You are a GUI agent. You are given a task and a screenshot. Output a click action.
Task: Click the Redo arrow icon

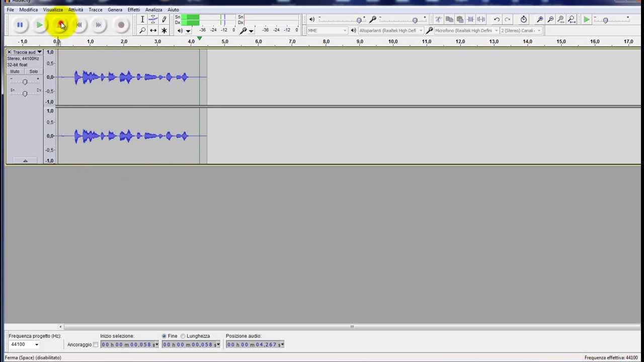pyautogui.click(x=507, y=19)
